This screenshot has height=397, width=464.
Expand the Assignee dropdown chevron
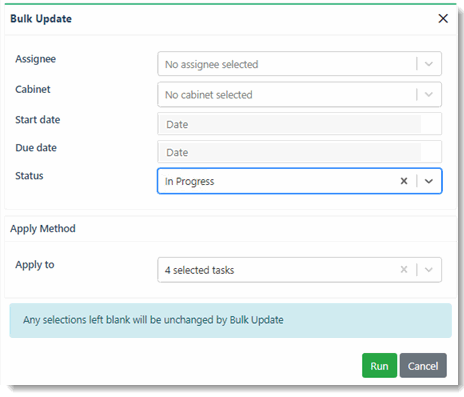point(429,64)
